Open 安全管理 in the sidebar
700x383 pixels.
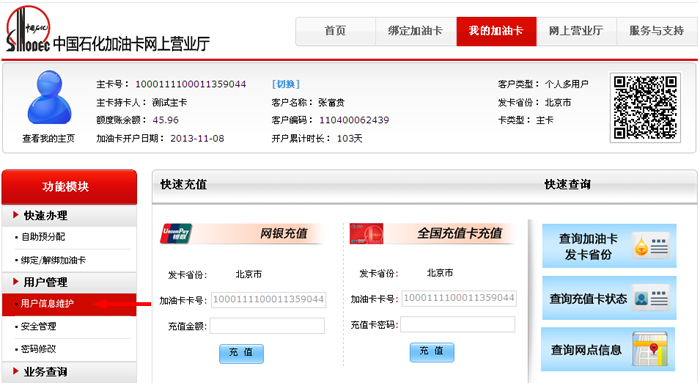click(x=38, y=326)
